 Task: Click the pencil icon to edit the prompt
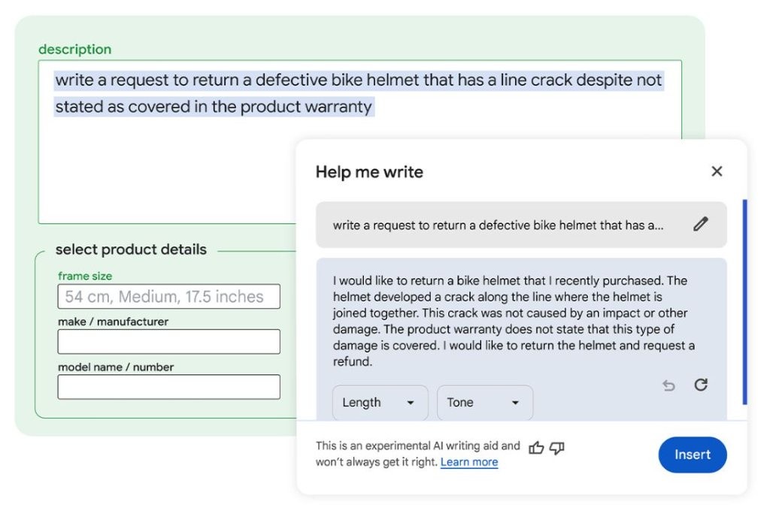click(x=701, y=224)
